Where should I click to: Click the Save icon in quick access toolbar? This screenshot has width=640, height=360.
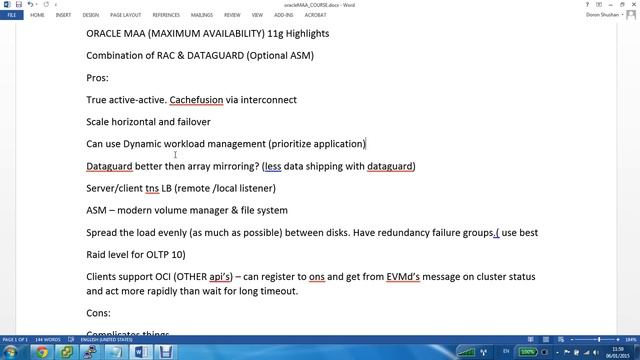click(x=18, y=4)
